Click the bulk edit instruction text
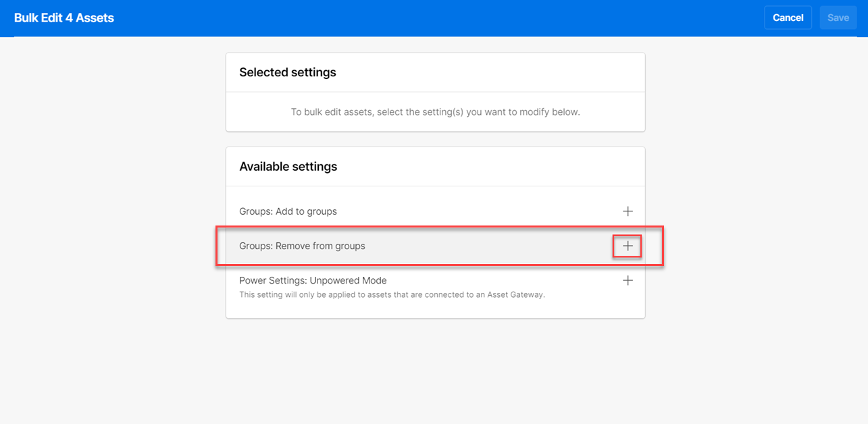The image size is (868, 424). coord(435,112)
